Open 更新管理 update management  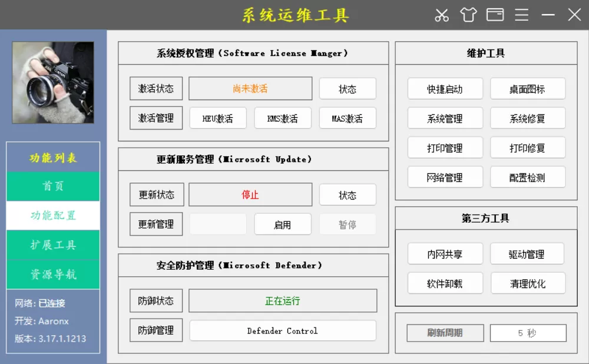155,224
